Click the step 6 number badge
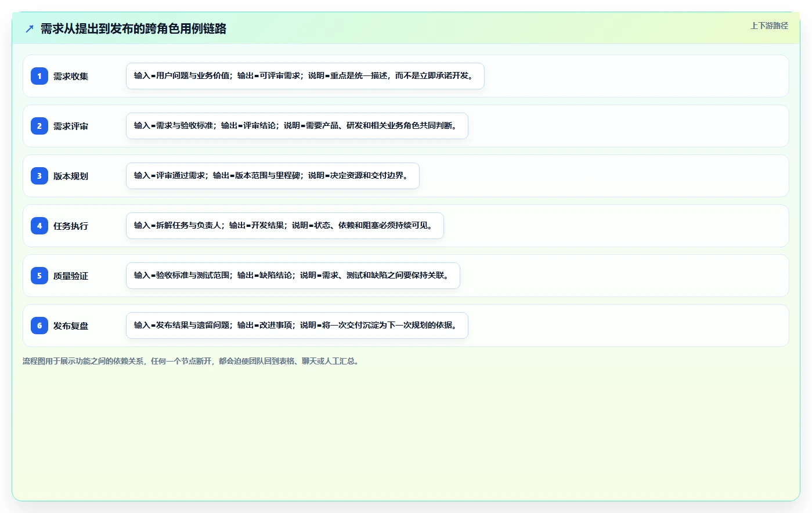Screen dimensions: 812x513 [39, 326]
